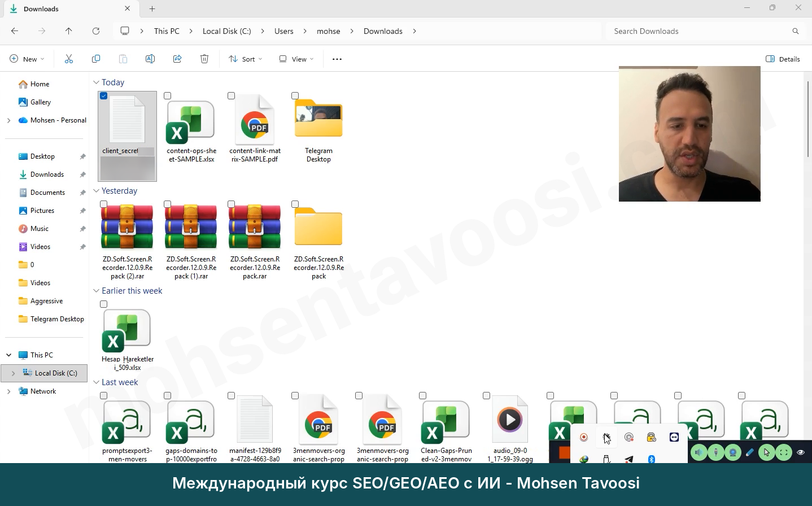Collapse the Last week group
The height and width of the screenshot is (506, 812).
(x=96, y=382)
